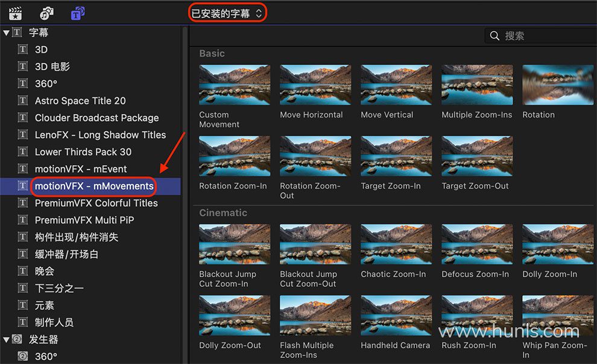Click the title icon beside motionVFX - mEvent
The width and height of the screenshot is (597, 364).
tap(23, 169)
